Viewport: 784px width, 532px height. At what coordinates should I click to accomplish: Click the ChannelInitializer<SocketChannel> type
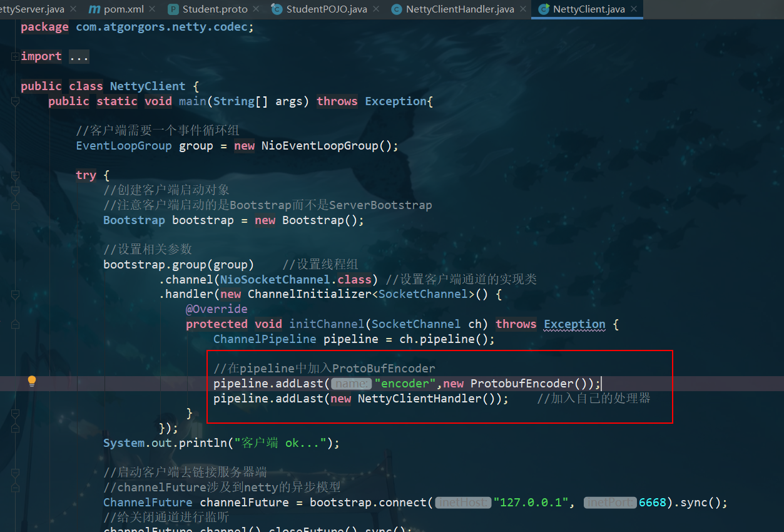coord(361,294)
